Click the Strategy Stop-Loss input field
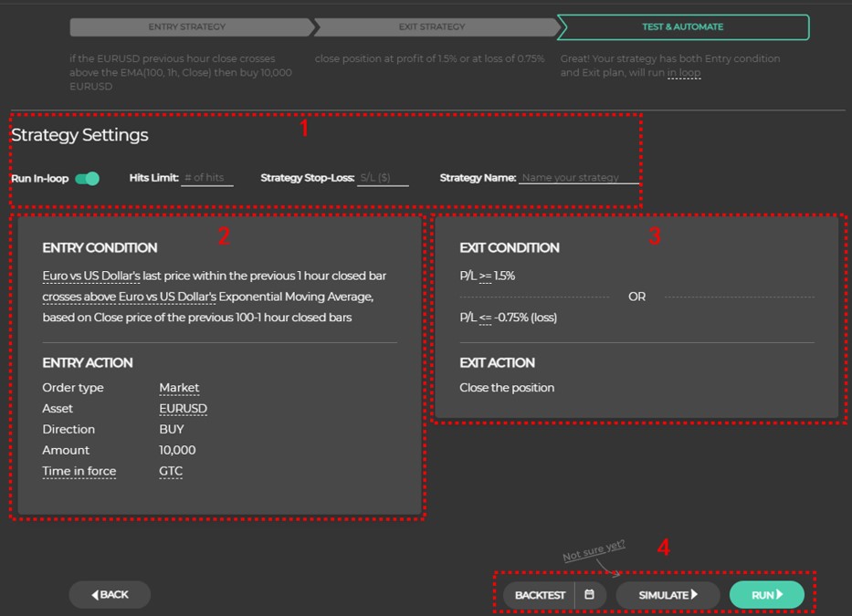852x616 pixels. click(382, 178)
